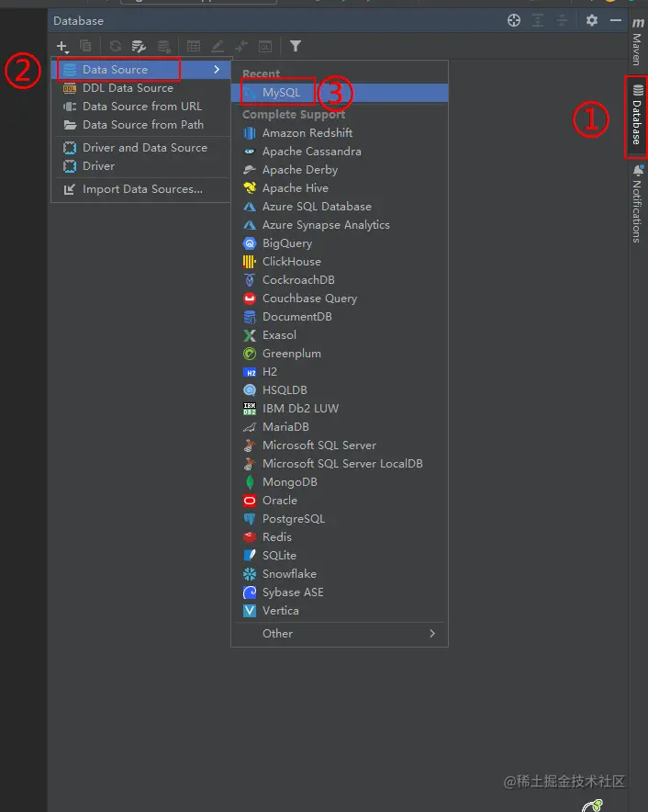
Task: Click the New (plus) toolbar icon
Action: click(x=62, y=47)
